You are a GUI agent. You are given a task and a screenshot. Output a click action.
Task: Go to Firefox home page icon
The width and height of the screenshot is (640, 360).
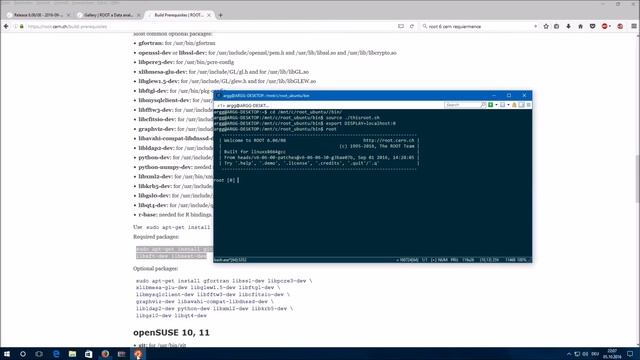[x=580, y=26]
